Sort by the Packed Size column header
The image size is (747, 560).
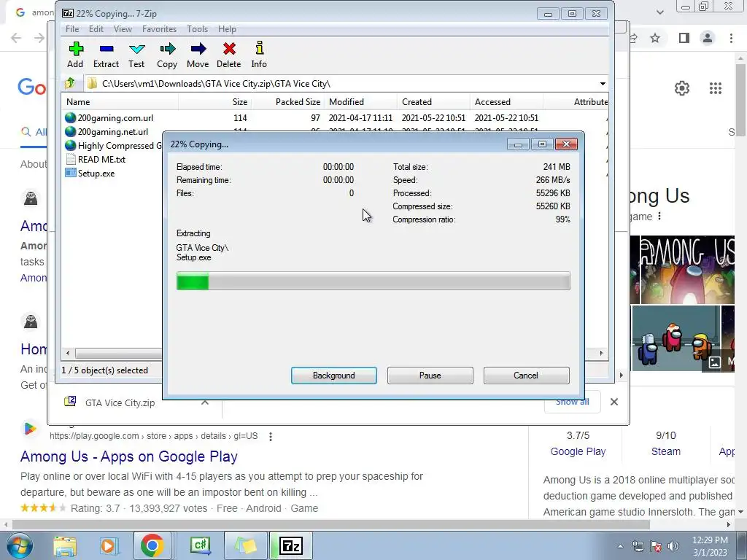click(287, 102)
